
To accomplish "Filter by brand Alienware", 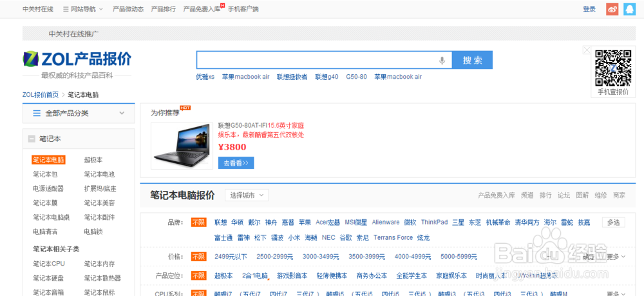I will tap(386, 222).
